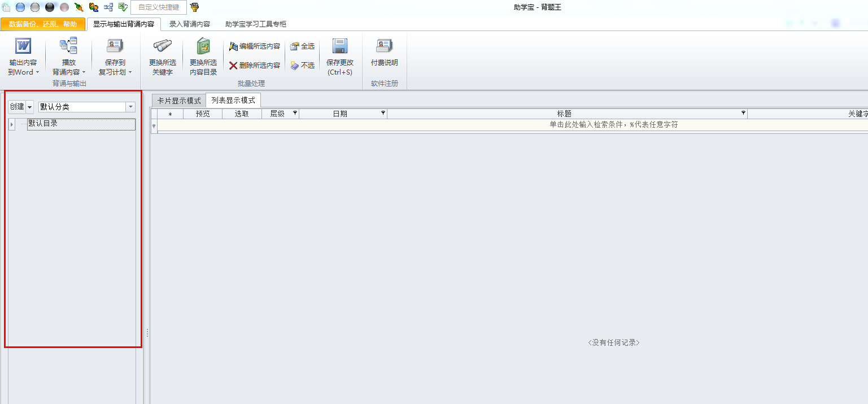Select all items with 全选

click(x=303, y=46)
